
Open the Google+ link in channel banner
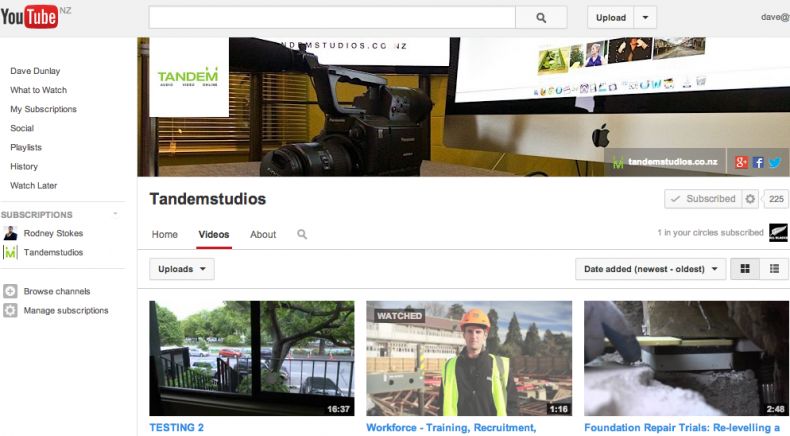741,162
